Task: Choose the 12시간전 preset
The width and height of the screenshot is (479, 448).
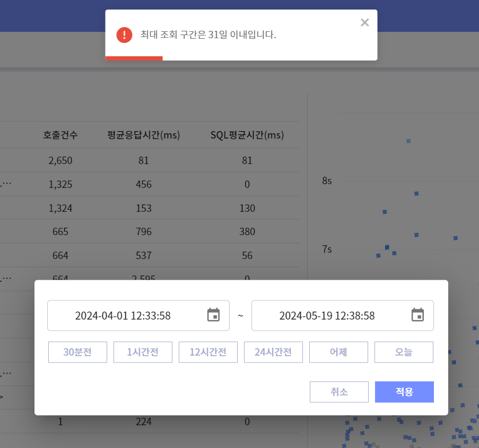Action: 208,352
